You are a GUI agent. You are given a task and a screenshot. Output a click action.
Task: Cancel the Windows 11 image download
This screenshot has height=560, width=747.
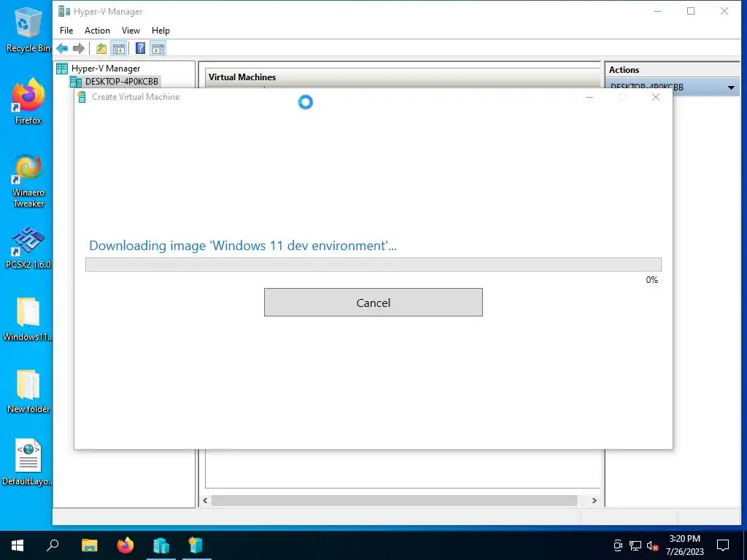click(x=373, y=302)
